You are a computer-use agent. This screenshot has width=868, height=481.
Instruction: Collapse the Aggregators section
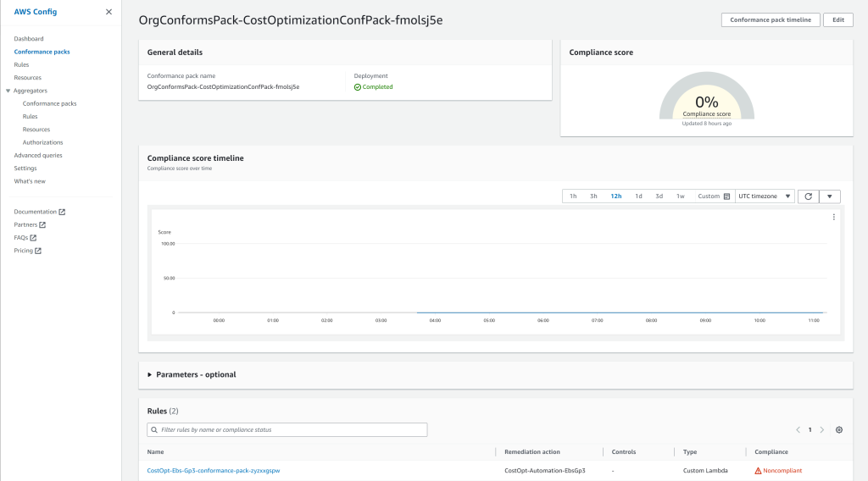8,91
